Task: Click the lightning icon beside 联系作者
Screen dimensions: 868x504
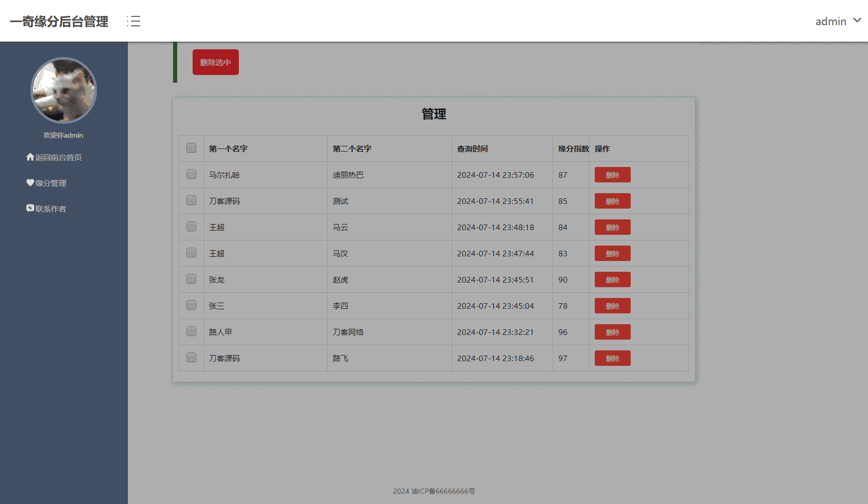Action: 30,208
